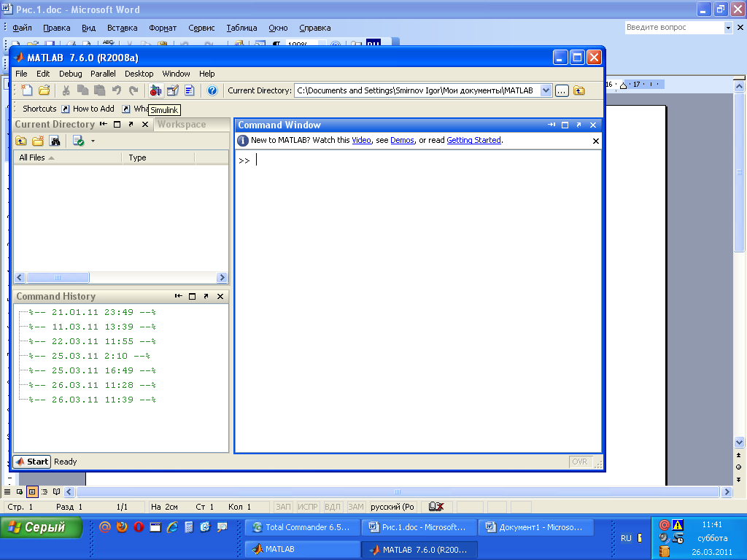This screenshot has width=747, height=560.
Task: Open the Profiler icon in MATLAB toolbar
Action: (x=190, y=90)
